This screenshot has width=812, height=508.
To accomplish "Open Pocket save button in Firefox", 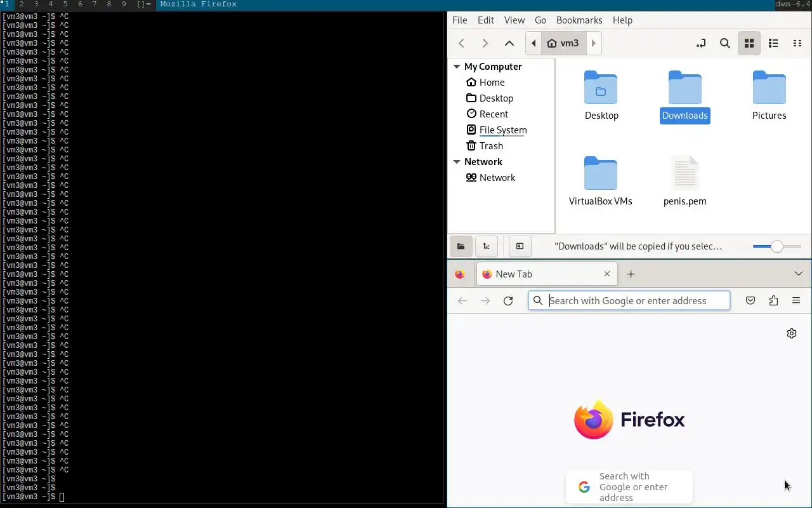I will coord(750,301).
